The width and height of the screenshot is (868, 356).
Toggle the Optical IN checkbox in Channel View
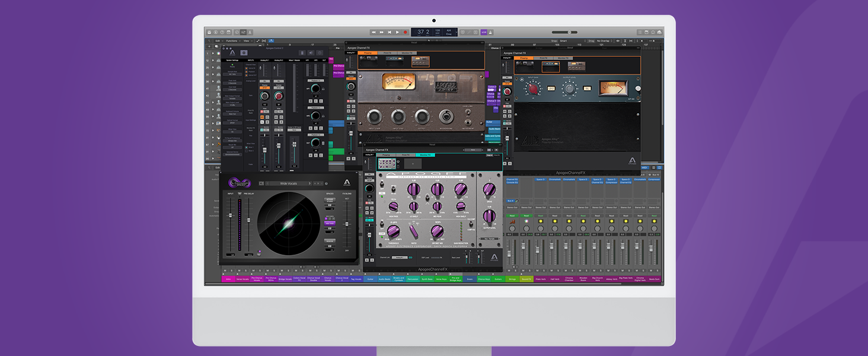[247, 68]
